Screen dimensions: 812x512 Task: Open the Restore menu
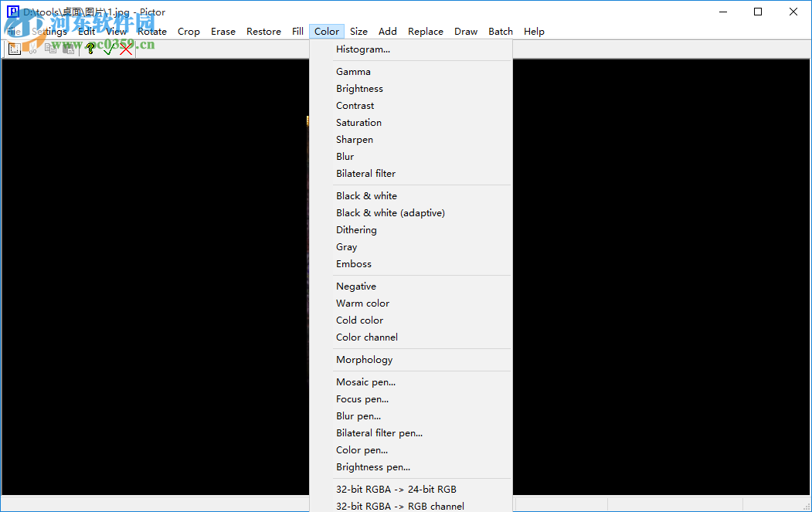coord(263,32)
